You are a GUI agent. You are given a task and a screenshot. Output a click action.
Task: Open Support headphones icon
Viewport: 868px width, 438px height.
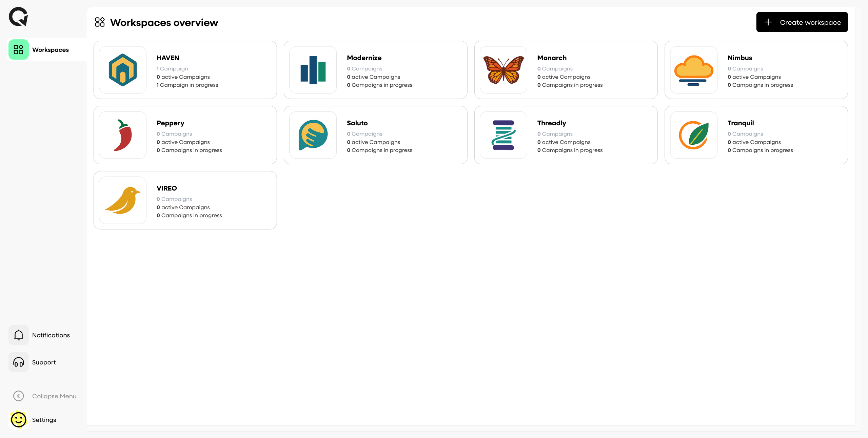point(18,362)
